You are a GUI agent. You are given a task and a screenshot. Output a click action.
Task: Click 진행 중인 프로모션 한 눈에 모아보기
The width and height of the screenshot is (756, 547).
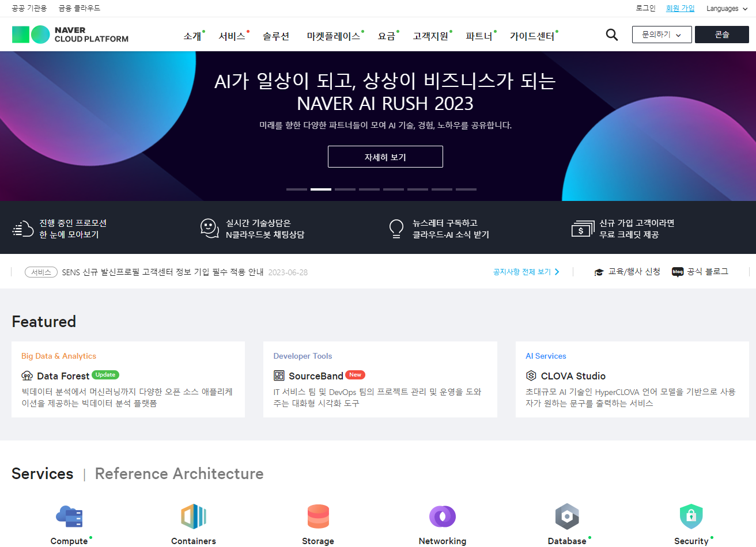click(x=73, y=229)
